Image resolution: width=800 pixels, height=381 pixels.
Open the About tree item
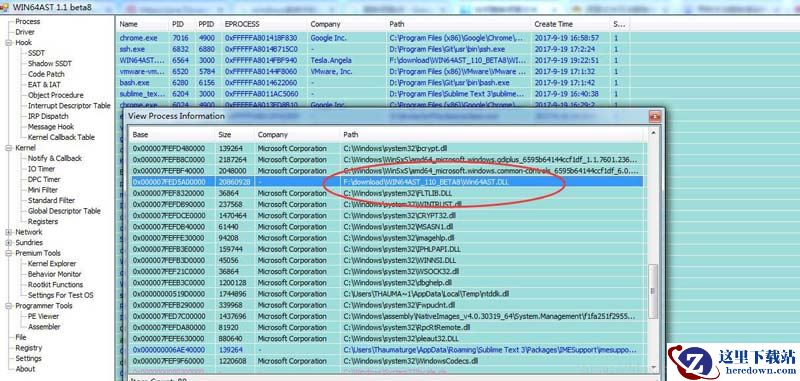25,369
